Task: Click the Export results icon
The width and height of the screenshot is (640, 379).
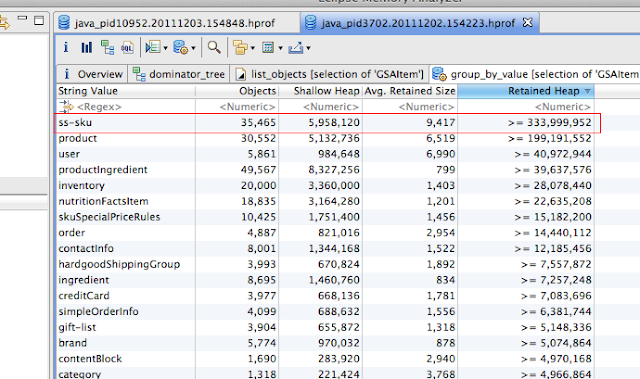Action: 296,48
